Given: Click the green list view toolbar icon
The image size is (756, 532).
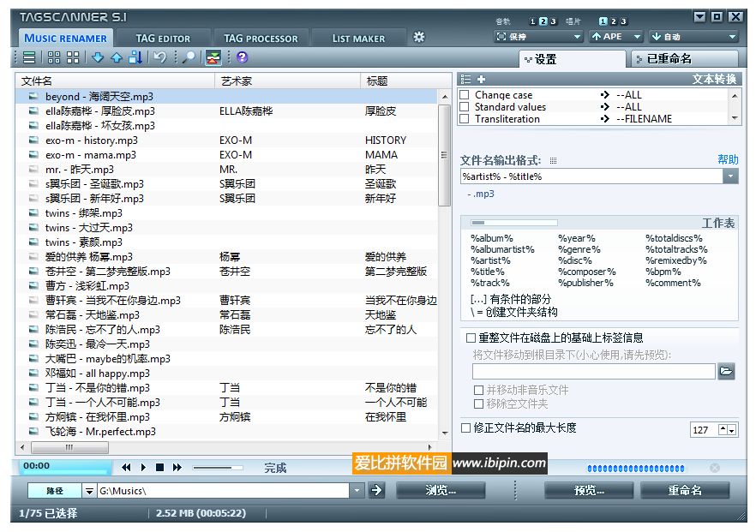Looking at the screenshot, I should (x=29, y=58).
